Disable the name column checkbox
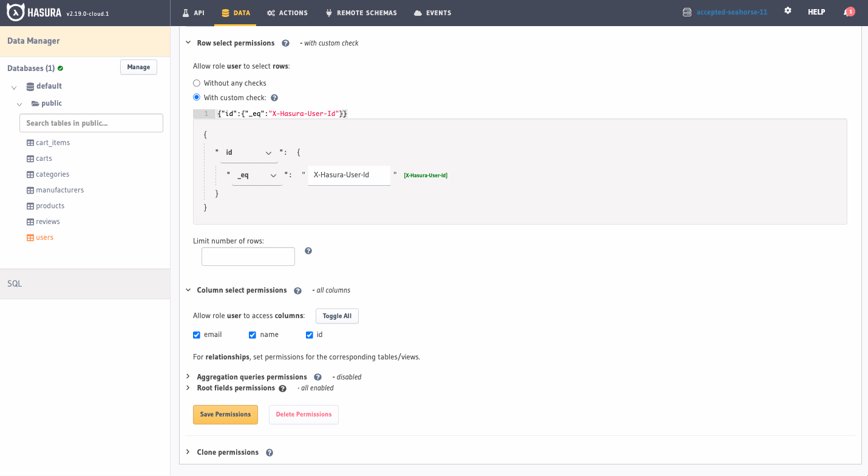The width and height of the screenshot is (868, 476). pyautogui.click(x=253, y=335)
